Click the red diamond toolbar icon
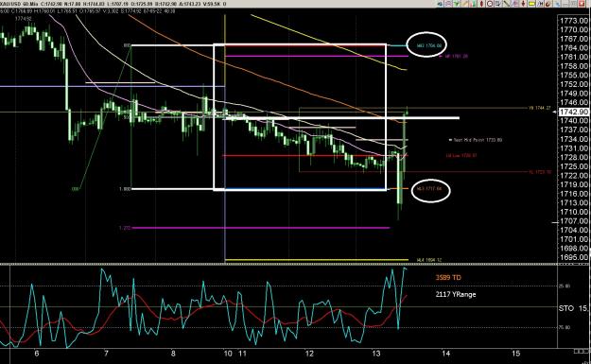Viewport: 591px width, 364px height. click(481, 4)
